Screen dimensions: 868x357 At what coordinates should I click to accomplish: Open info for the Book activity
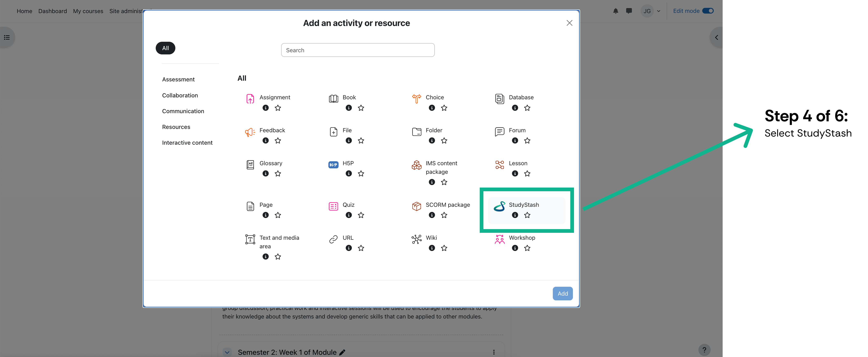pos(349,108)
